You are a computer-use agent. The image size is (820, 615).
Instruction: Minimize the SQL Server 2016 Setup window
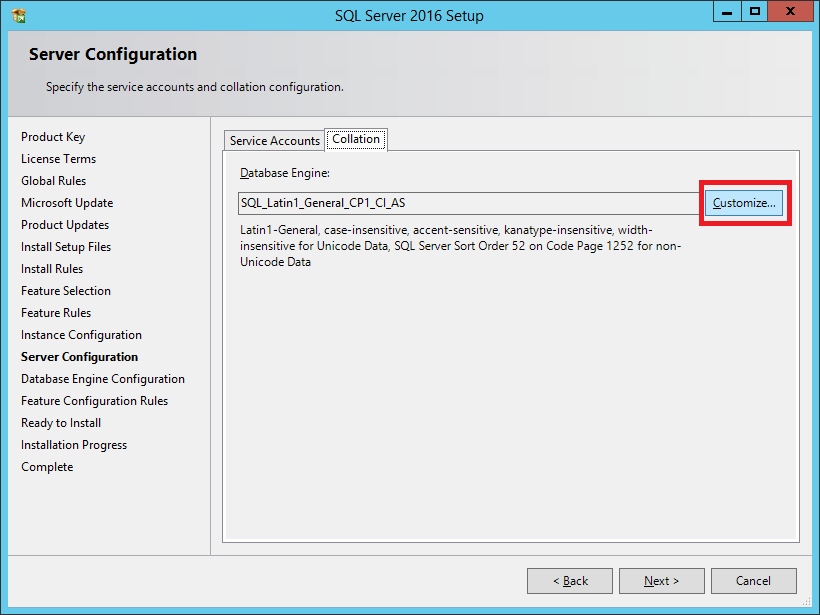point(728,11)
